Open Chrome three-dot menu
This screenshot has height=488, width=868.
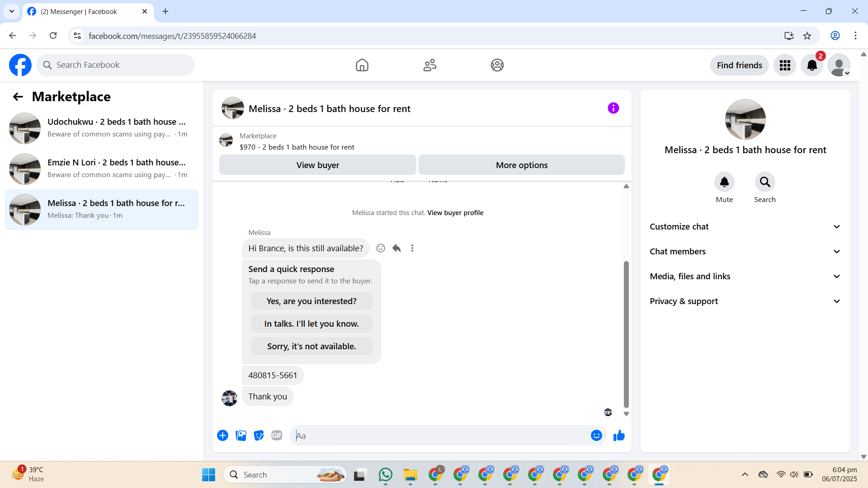pos(855,36)
